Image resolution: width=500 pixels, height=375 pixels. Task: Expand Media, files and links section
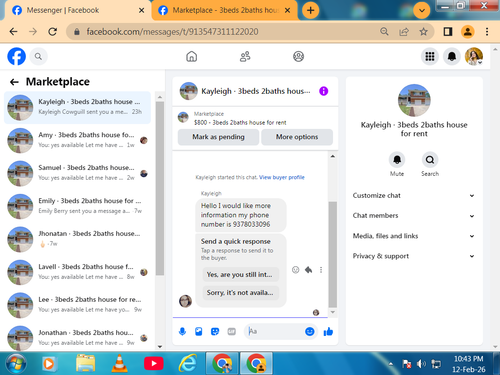coord(413,236)
